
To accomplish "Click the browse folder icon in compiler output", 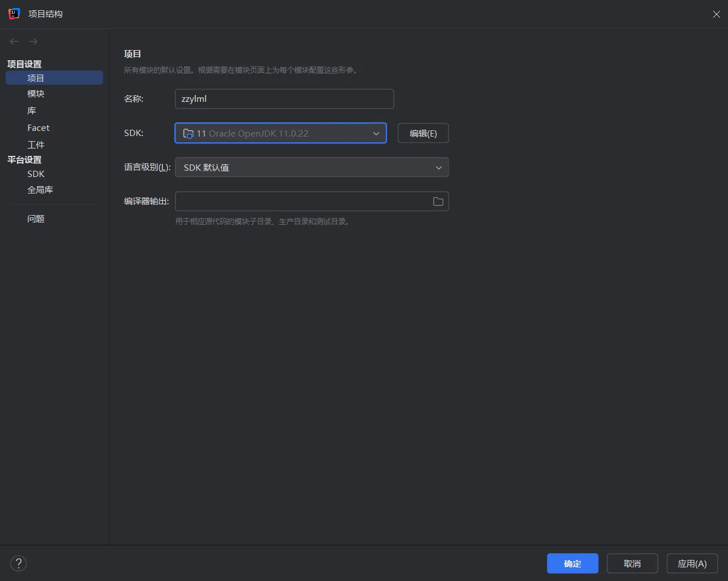I will 438,201.
